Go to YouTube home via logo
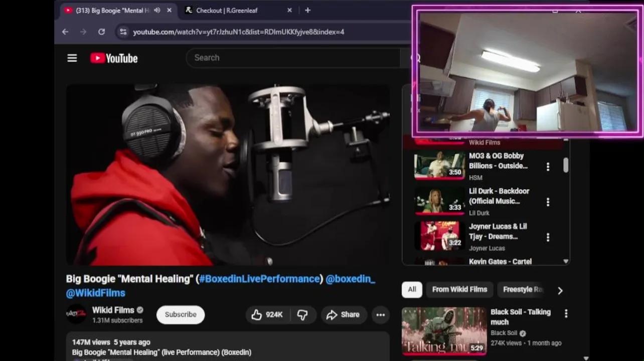This screenshot has height=361, width=644. click(114, 58)
